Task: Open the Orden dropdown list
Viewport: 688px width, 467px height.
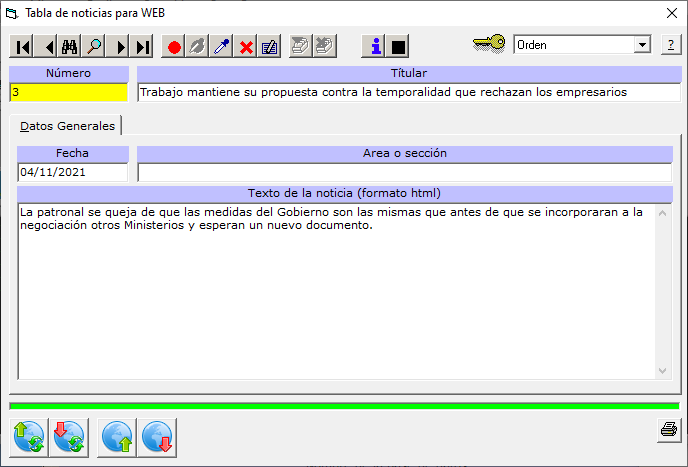Action: coord(641,45)
